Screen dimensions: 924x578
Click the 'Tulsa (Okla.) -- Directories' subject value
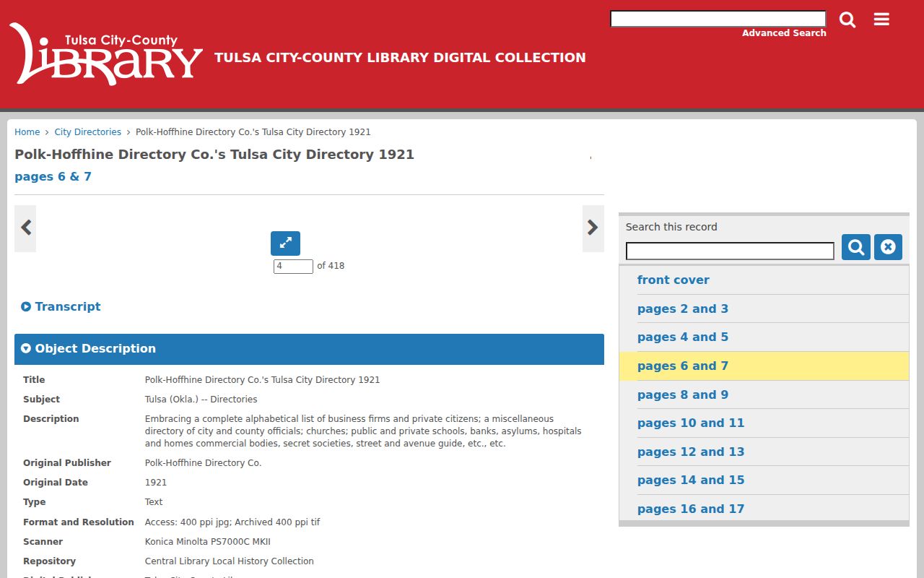click(x=201, y=400)
